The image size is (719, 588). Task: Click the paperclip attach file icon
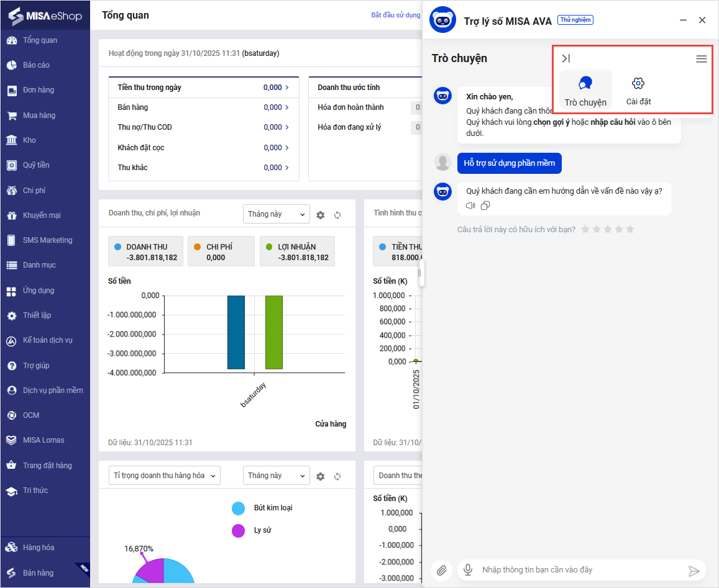441,570
